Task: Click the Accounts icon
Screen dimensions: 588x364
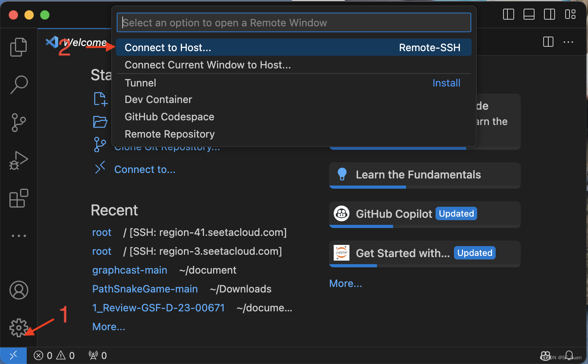Action: (18, 290)
